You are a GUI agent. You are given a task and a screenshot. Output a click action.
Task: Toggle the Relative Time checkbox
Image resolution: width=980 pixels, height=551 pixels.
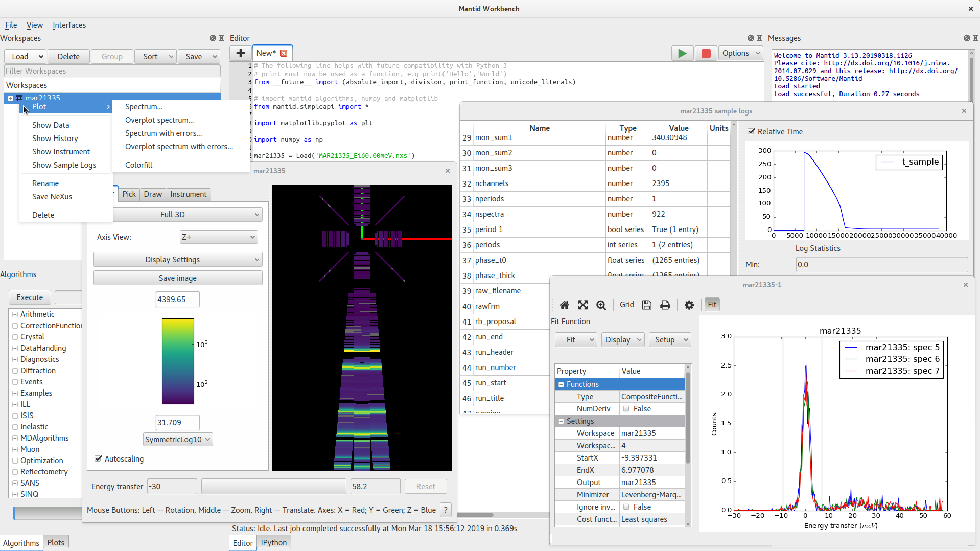751,131
